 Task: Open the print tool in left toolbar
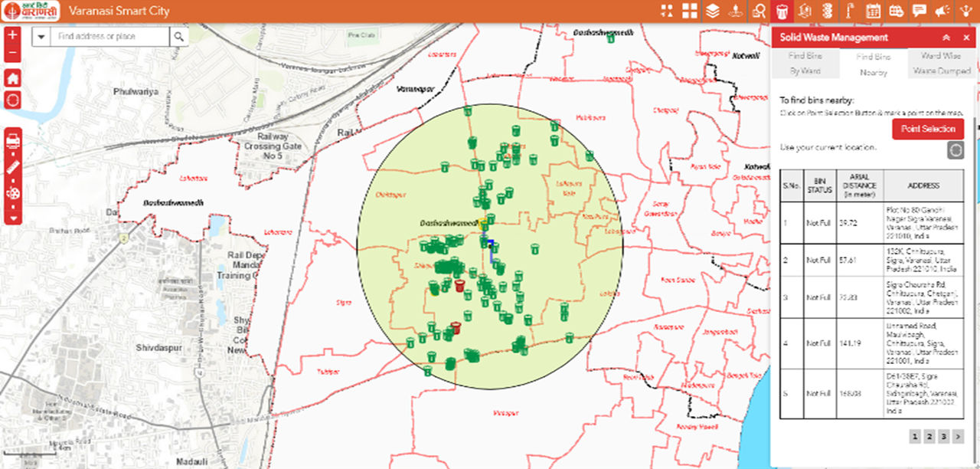point(12,140)
